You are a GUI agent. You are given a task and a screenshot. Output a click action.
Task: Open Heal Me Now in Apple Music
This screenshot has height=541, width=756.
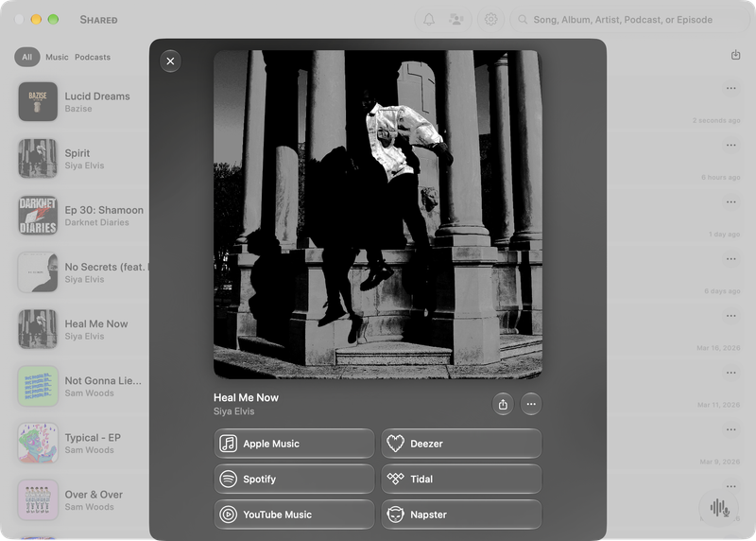[x=294, y=444]
